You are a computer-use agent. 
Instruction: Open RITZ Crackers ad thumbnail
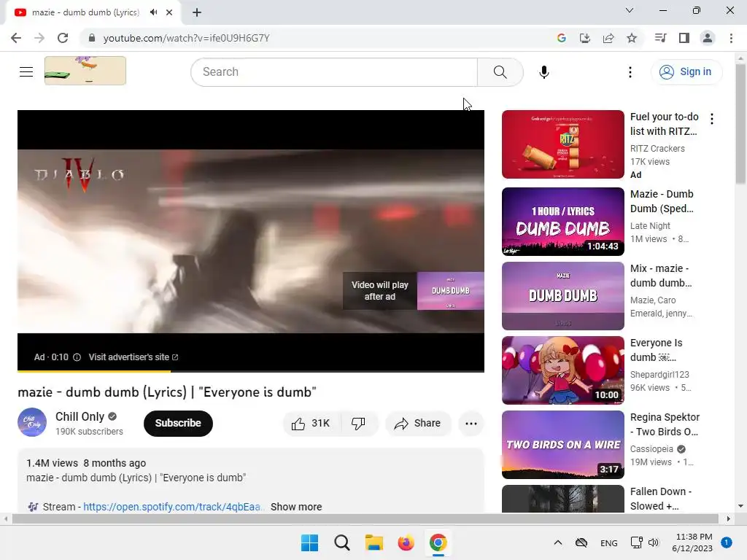click(563, 144)
